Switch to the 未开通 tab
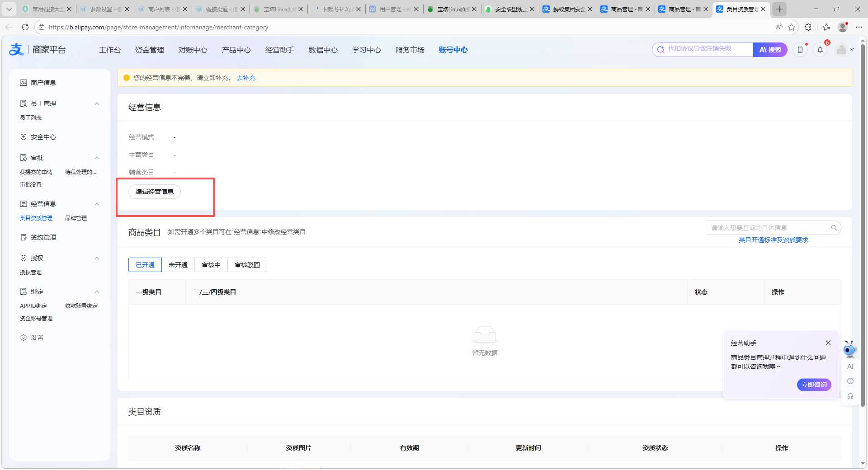Screen dimensions: 868x470 pyautogui.click(x=178, y=265)
